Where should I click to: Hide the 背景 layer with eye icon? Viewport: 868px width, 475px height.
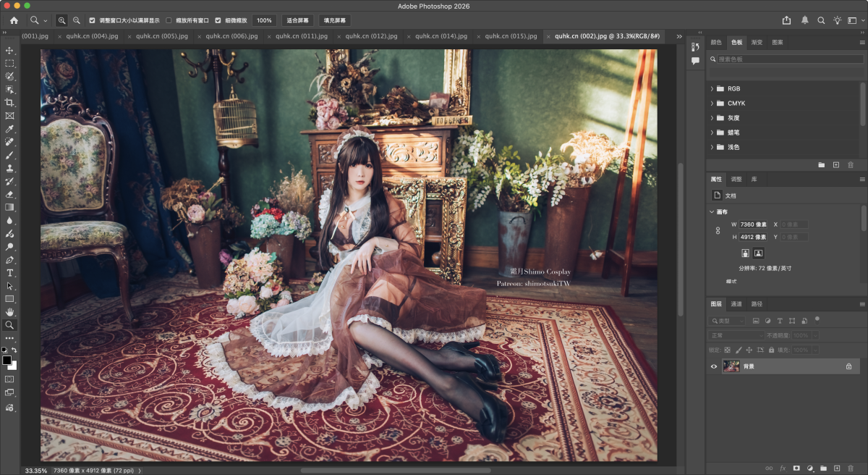coord(714,367)
